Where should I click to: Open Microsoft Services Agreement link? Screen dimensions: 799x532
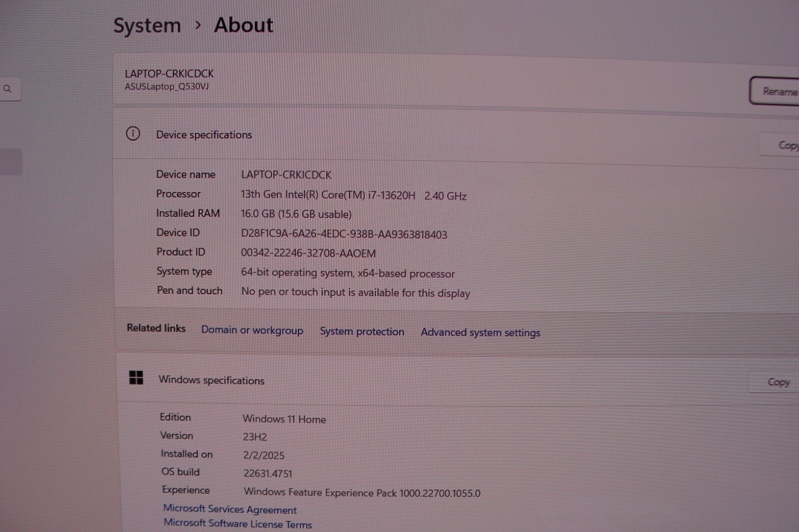pos(230,509)
